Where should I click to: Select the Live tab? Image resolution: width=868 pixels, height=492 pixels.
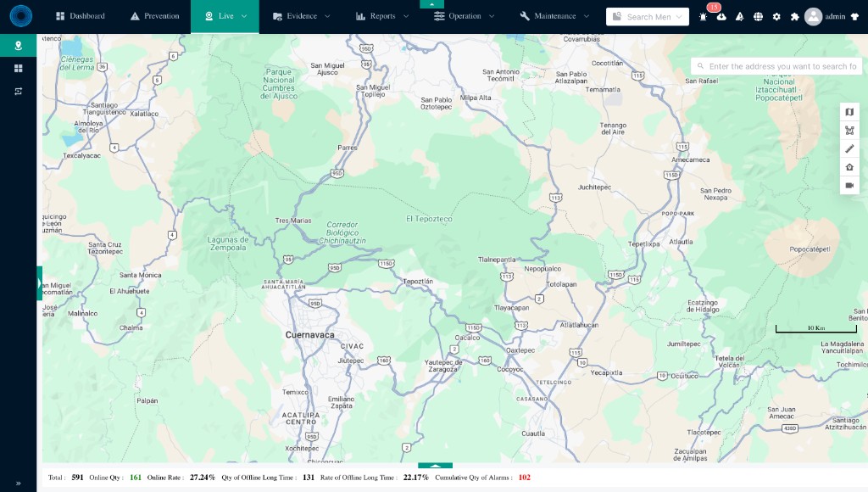point(225,17)
